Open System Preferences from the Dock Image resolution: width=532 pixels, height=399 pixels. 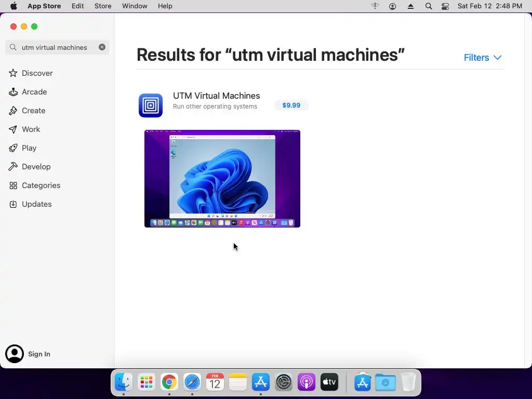tap(283, 382)
